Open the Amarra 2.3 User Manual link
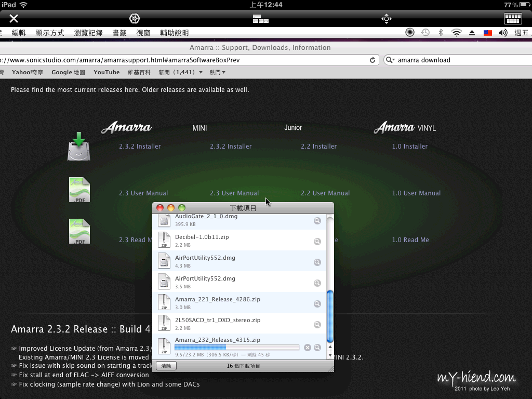Image resolution: width=532 pixels, height=399 pixels. point(143,193)
